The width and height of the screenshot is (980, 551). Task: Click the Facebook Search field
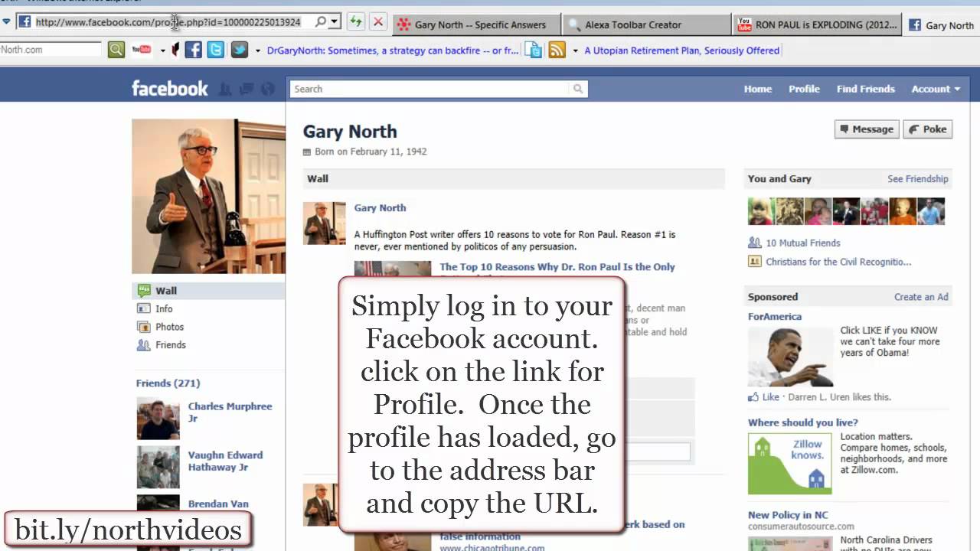(430, 89)
